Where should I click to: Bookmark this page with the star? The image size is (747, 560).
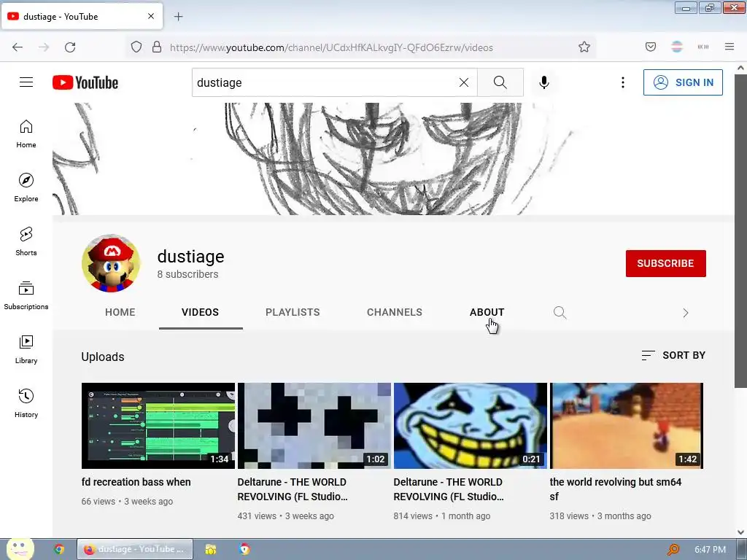point(584,47)
